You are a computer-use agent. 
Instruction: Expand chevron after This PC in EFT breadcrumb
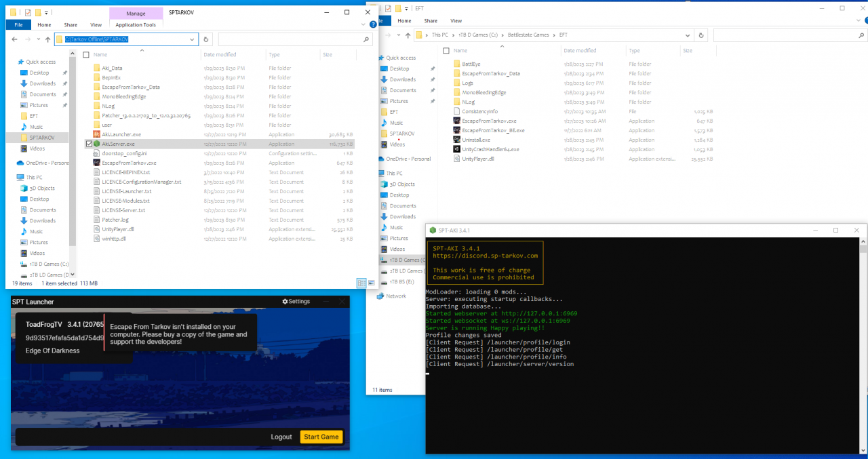pos(452,35)
